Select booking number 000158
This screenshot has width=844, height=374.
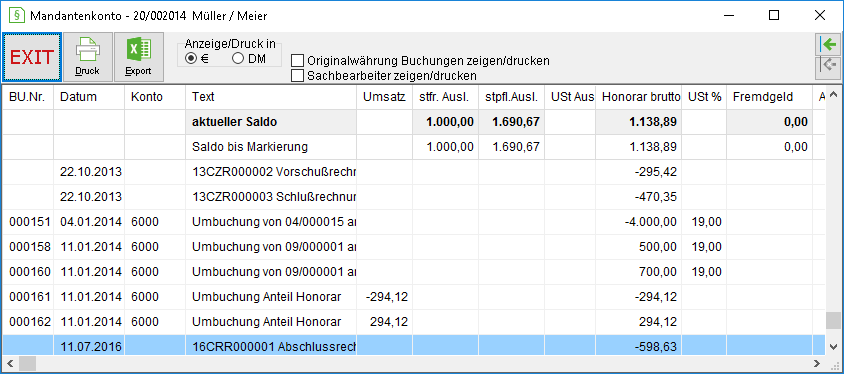point(30,247)
